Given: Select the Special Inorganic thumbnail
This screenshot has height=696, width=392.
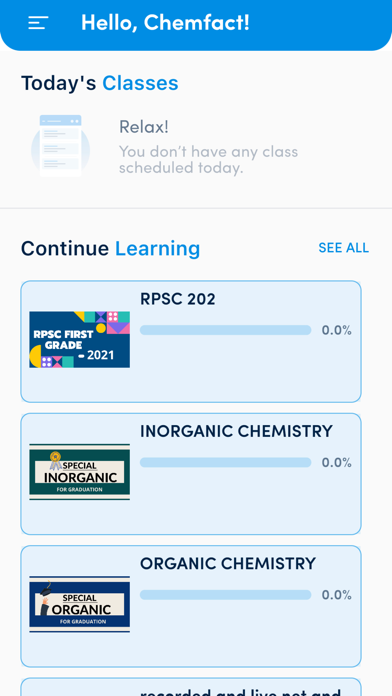Looking at the screenshot, I should click(x=79, y=472).
